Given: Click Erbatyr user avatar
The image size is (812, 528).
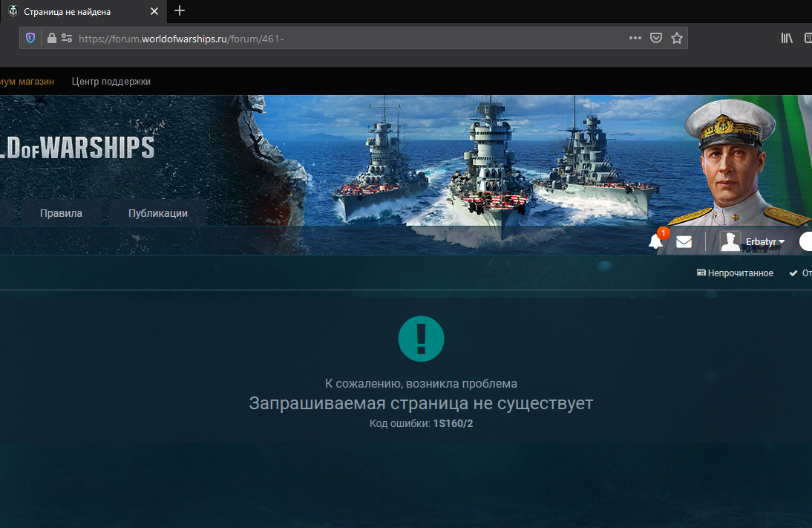Looking at the screenshot, I should pos(730,241).
